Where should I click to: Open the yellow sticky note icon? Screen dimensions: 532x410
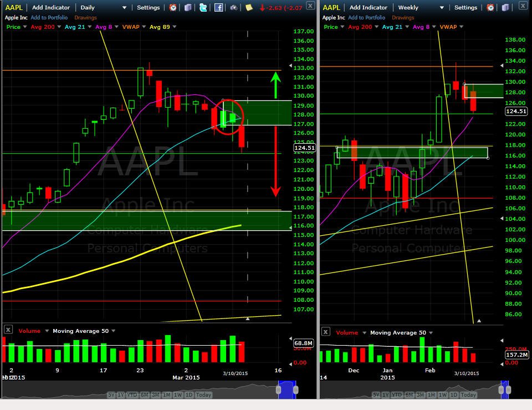249,7
